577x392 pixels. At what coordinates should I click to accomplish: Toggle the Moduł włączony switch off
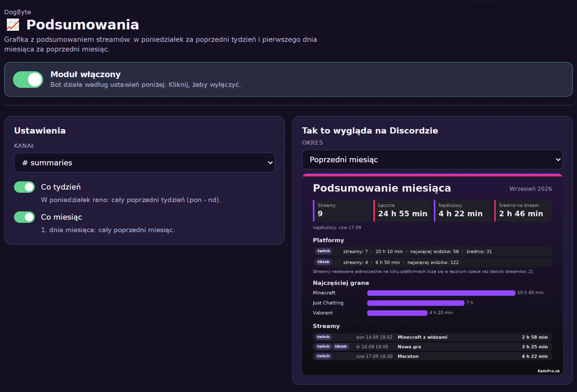click(x=28, y=80)
